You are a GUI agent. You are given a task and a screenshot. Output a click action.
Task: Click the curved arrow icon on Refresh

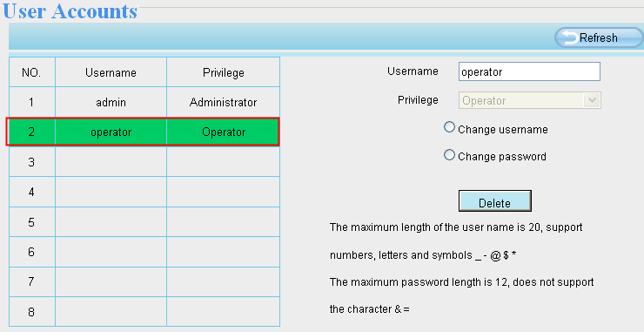click(569, 37)
